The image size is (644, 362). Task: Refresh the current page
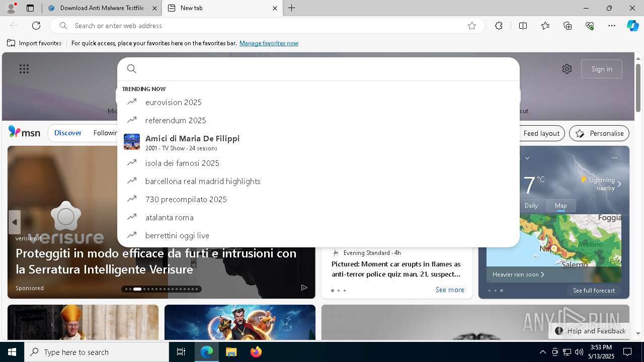(36, 26)
